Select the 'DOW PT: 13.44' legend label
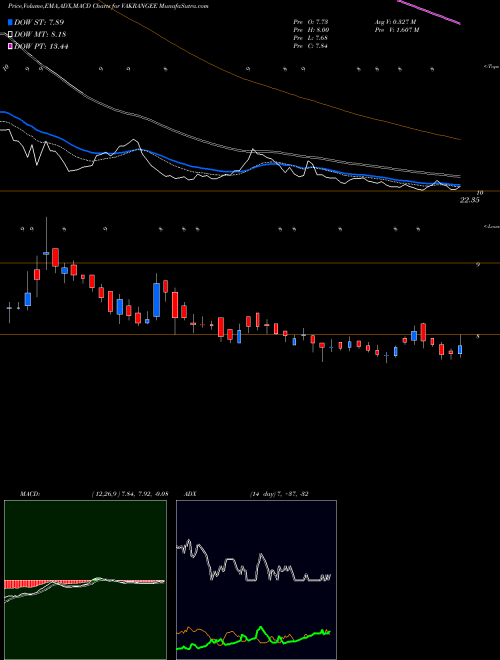The height and width of the screenshot is (660, 500). pos(41,46)
